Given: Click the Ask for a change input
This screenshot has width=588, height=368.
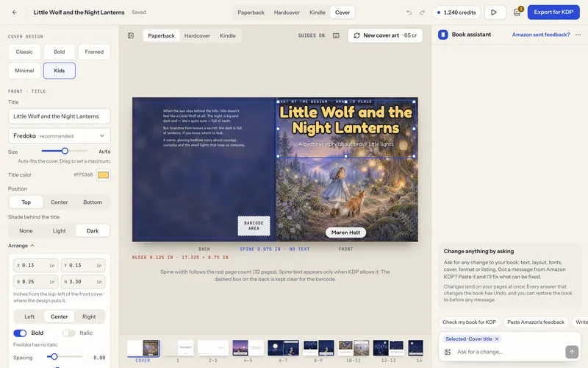Looking at the screenshot, I should click(x=508, y=352).
